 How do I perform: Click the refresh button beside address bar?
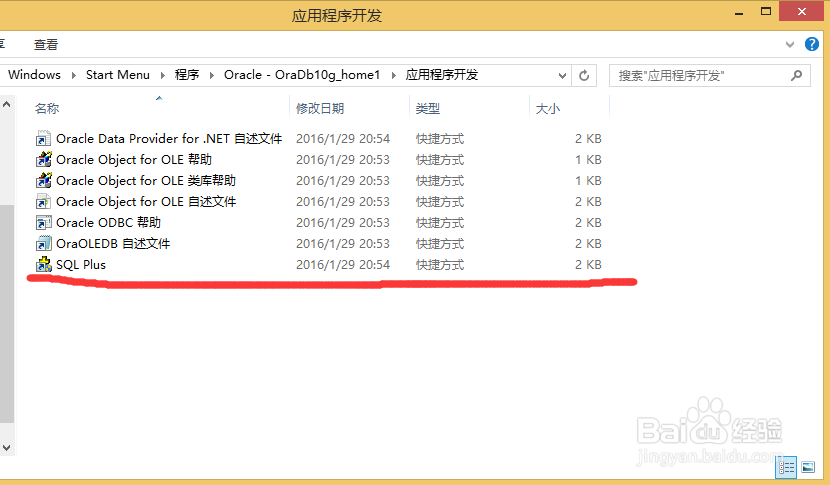(x=584, y=76)
